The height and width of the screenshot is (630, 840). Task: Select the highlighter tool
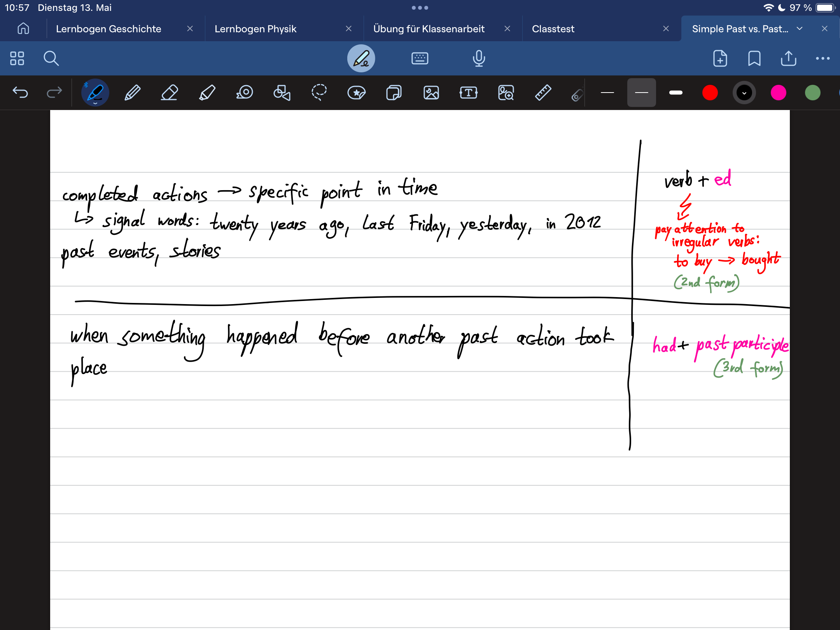click(207, 93)
